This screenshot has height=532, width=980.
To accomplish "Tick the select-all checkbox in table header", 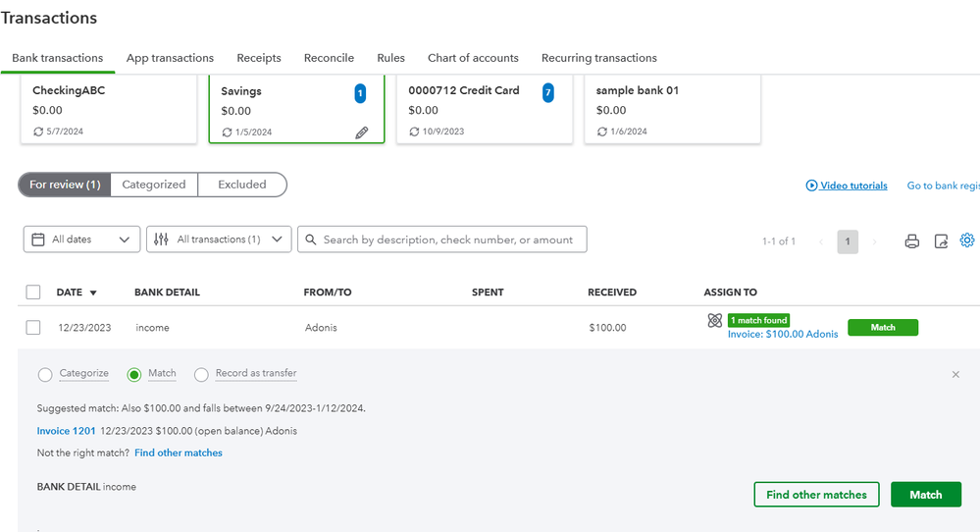I will point(33,293).
